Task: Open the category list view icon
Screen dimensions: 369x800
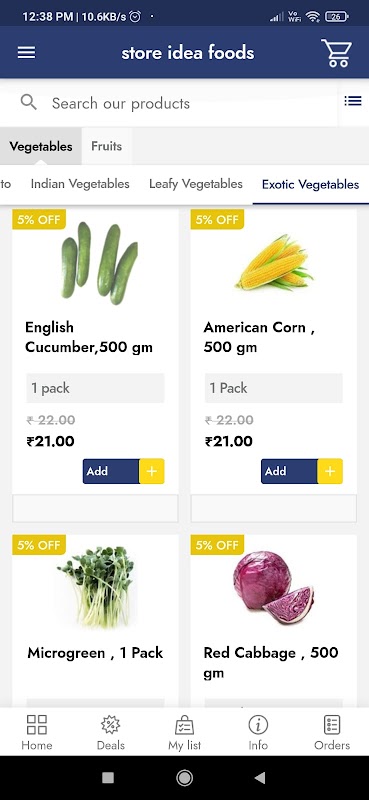Action: point(353,101)
